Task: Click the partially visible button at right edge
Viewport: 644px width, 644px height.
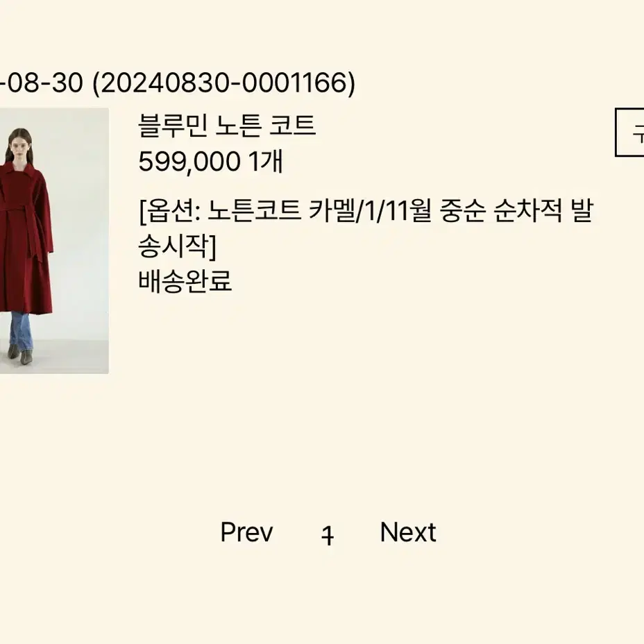Action: (x=629, y=133)
